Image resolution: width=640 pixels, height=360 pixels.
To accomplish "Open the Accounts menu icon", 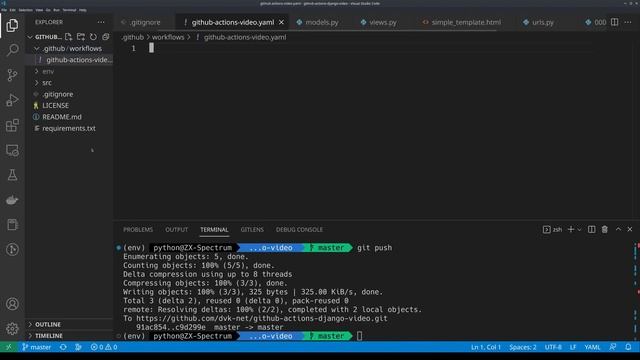I will pos(12,304).
